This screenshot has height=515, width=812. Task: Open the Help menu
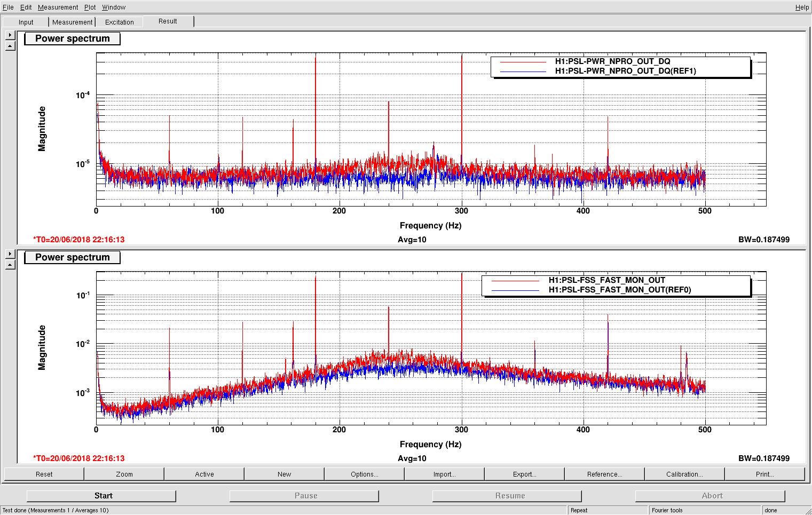[x=801, y=7]
